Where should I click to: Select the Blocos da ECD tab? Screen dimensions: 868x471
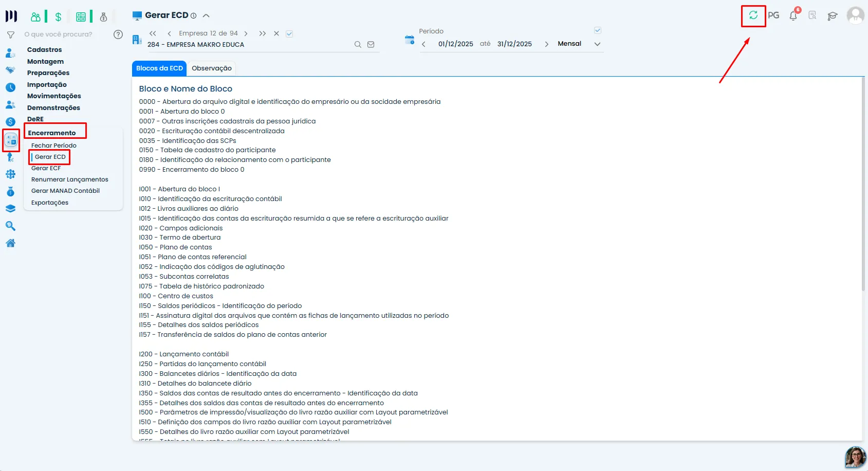(x=159, y=68)
